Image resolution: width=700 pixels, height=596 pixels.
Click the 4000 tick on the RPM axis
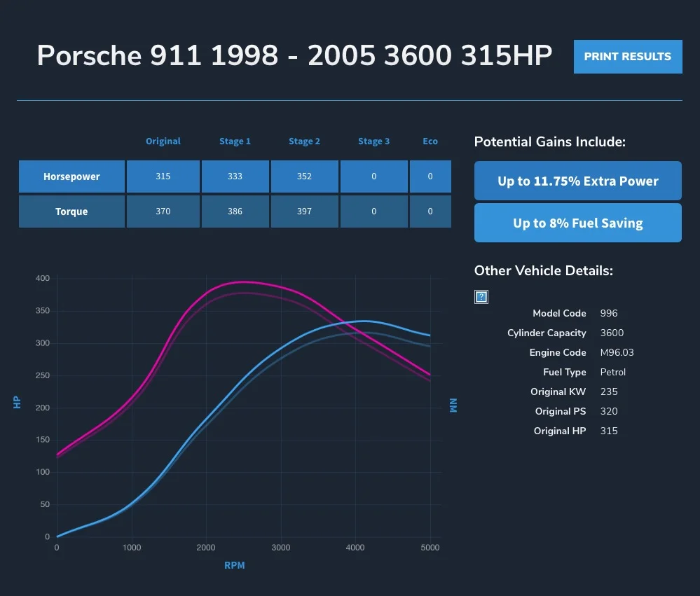tap(355, 548)
